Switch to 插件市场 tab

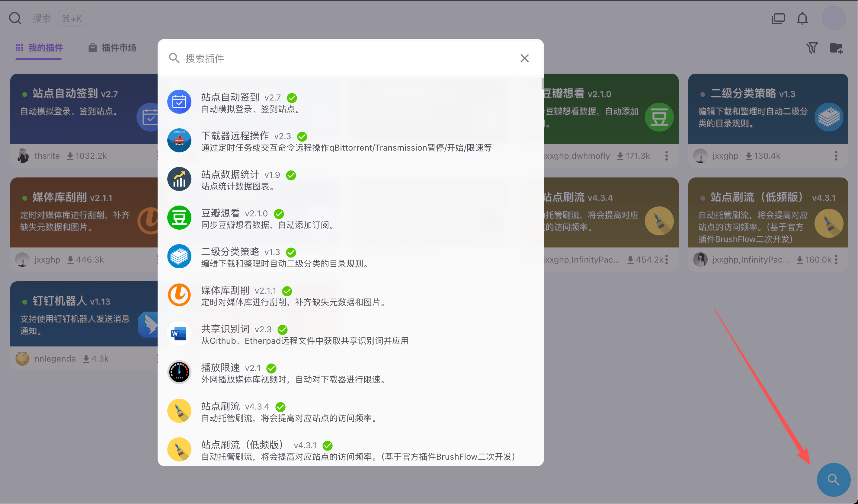pos(112,48)
